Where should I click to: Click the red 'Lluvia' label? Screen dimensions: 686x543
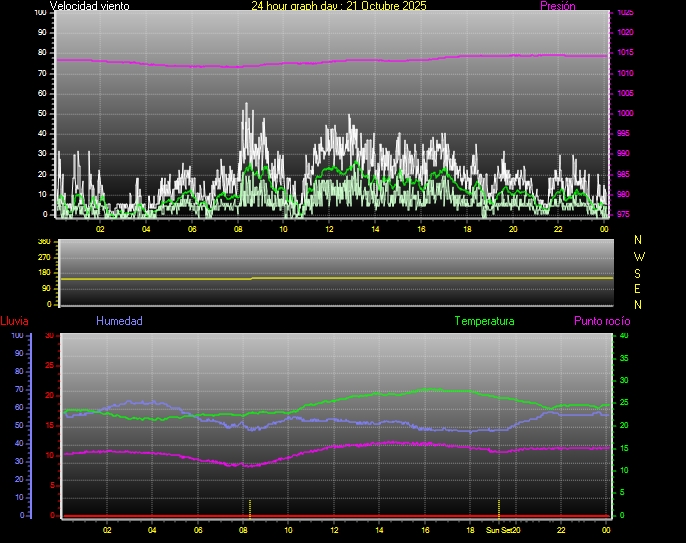[15, 321]
